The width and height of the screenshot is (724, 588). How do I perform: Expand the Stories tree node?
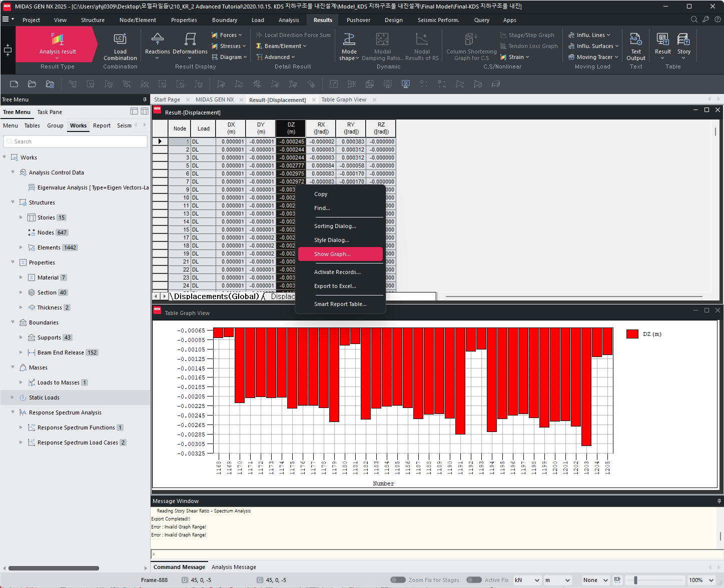pyautogui.click(x=21, y=217)
